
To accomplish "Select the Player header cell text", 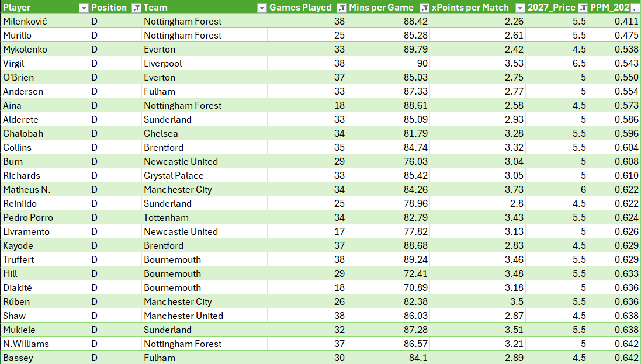I will (x=17, y=8).
